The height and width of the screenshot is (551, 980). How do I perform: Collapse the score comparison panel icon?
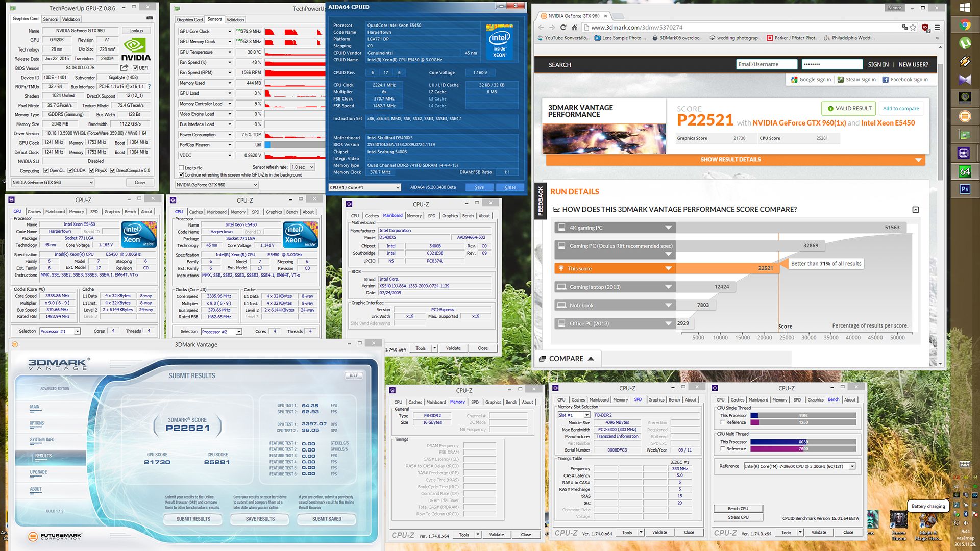[916, 210]
